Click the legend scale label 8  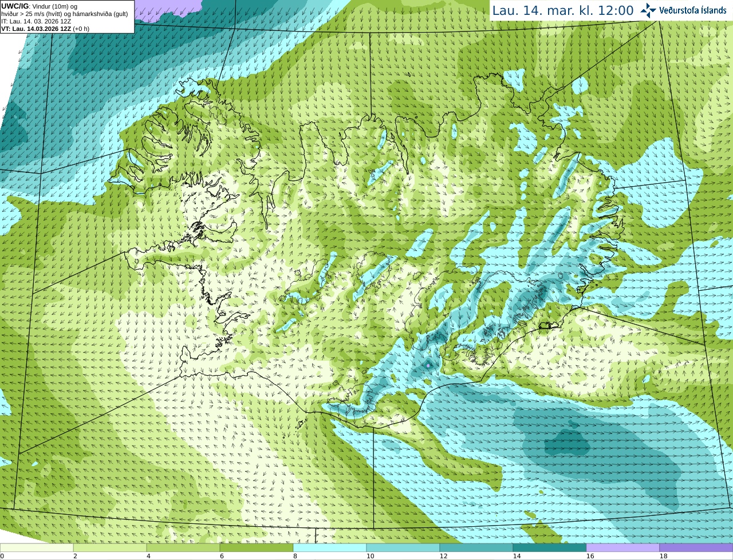click(295, 556)
